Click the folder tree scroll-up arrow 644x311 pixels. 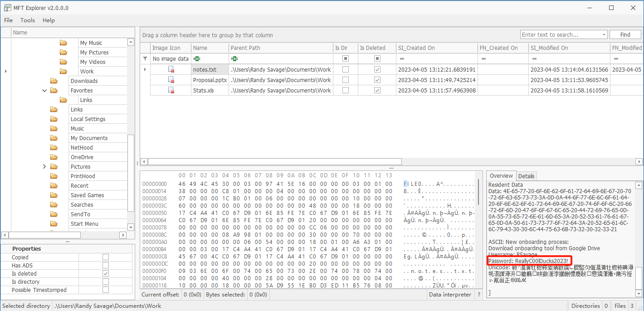[131, 42]
